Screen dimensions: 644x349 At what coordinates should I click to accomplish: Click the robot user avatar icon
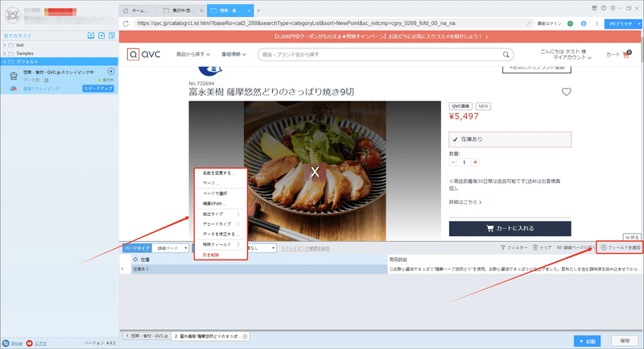tap(12, 15)
